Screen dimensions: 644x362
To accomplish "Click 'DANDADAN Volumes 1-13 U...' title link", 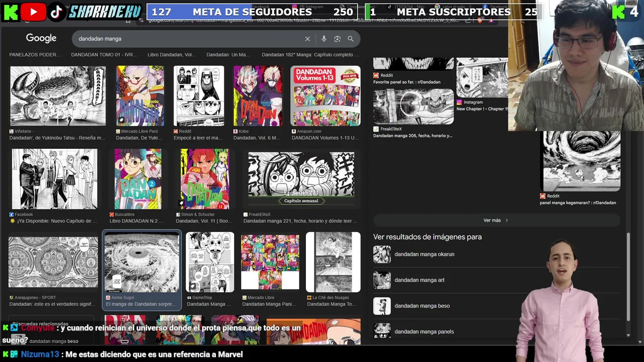I will point(325,138).
